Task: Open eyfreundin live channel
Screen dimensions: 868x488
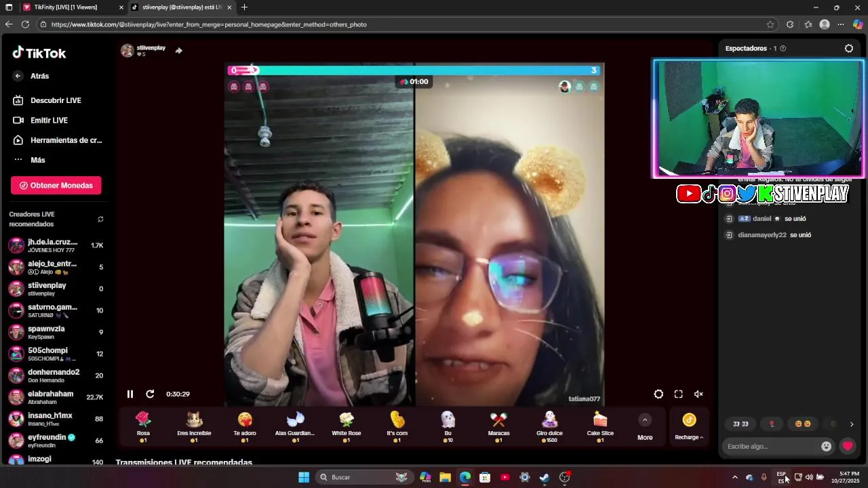Action: [x=56, y=441]
